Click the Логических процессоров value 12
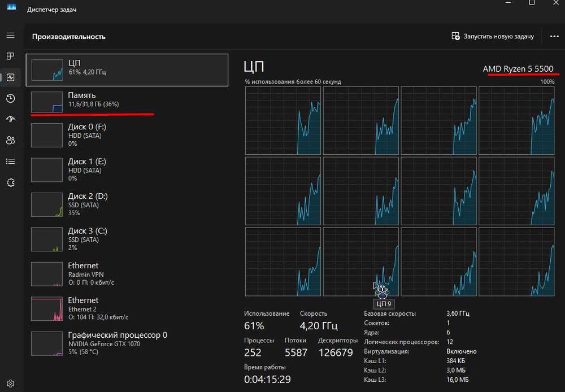 tap(450, 342)
